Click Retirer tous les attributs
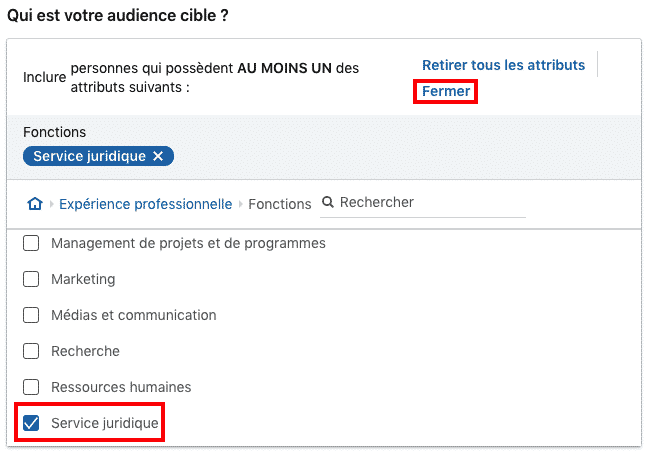This screenshot has width=649, height=459. (x=503, y=65)
